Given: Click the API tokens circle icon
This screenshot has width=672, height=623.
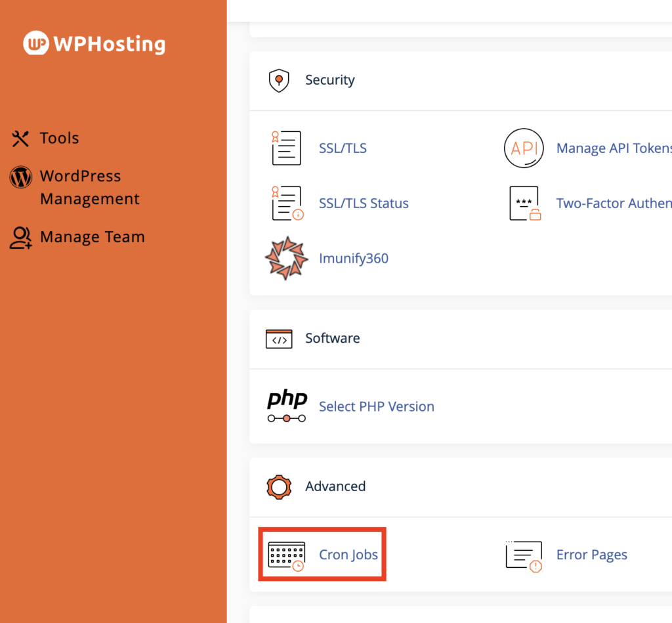Looking at the screenshot, I should [524, 148].
